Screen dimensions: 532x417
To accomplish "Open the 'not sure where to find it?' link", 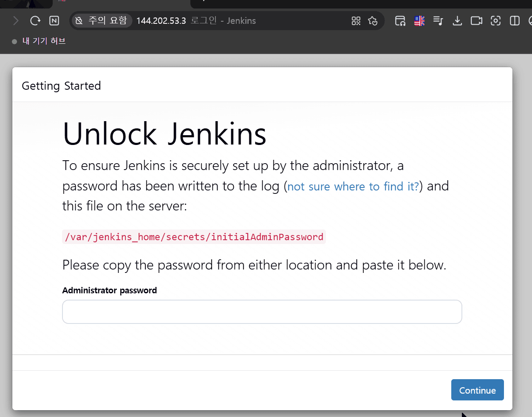I will (353, 186).
